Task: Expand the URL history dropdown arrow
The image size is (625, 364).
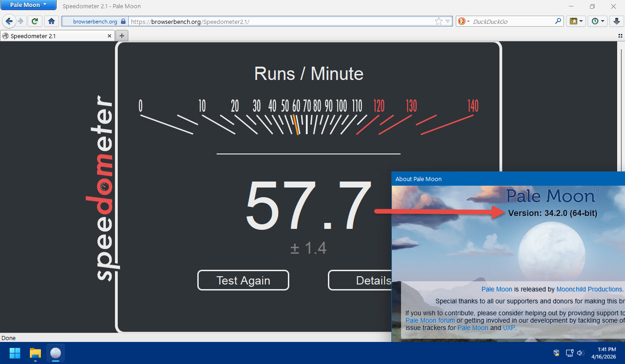Action: [x=447, y=22]
